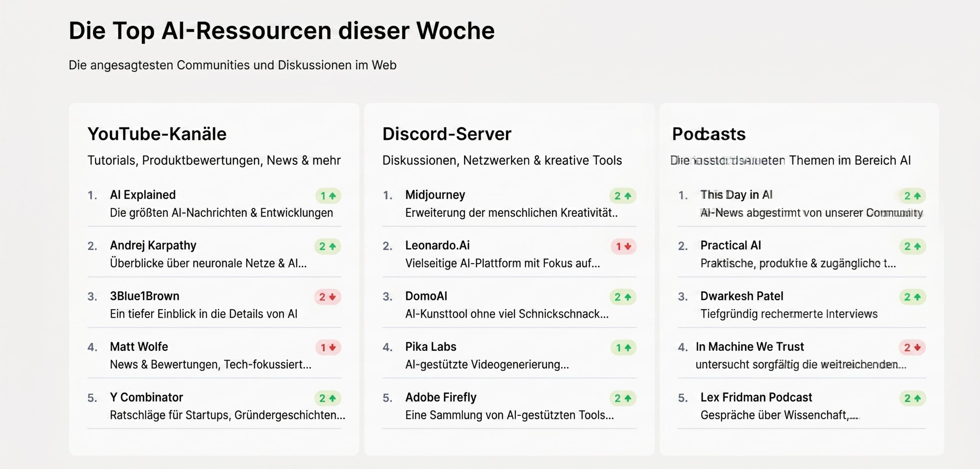Click DomoAI green up badge
The image size is (980, 469).
[x=623, y=297]
